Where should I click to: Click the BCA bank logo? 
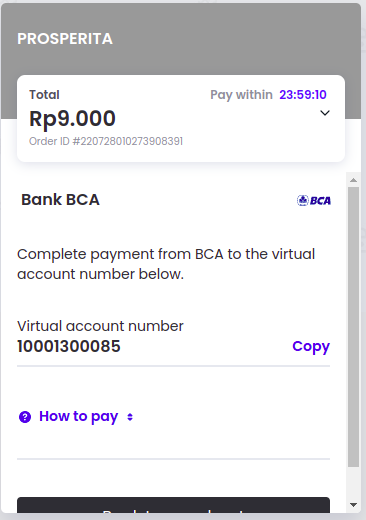pos(314,200)
